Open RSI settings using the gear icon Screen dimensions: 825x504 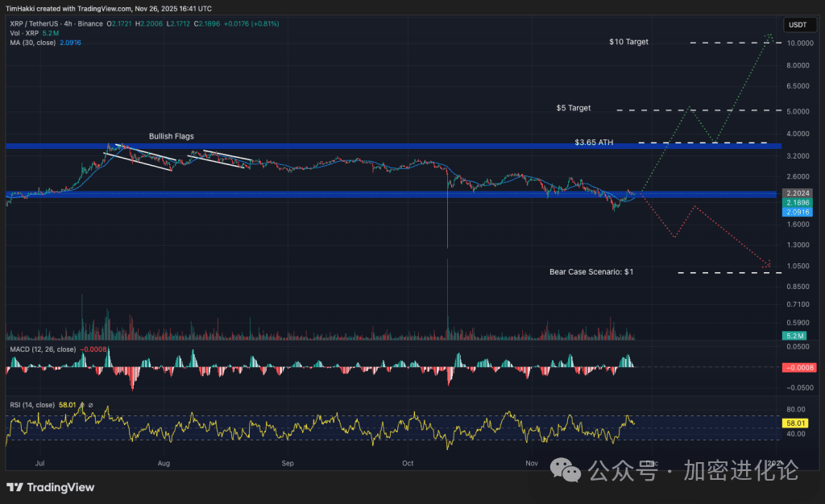pos(81,405)
